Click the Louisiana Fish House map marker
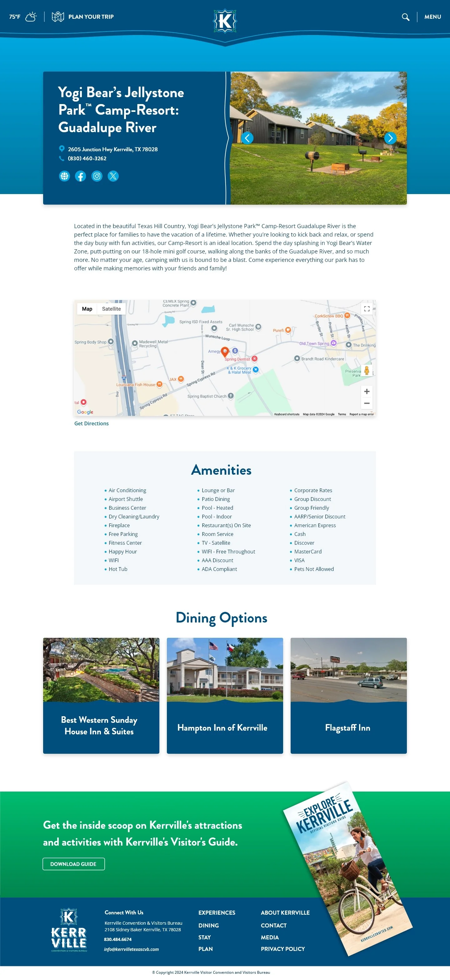Viewport: 450px width, 980px height. click(x=159, y=384)
